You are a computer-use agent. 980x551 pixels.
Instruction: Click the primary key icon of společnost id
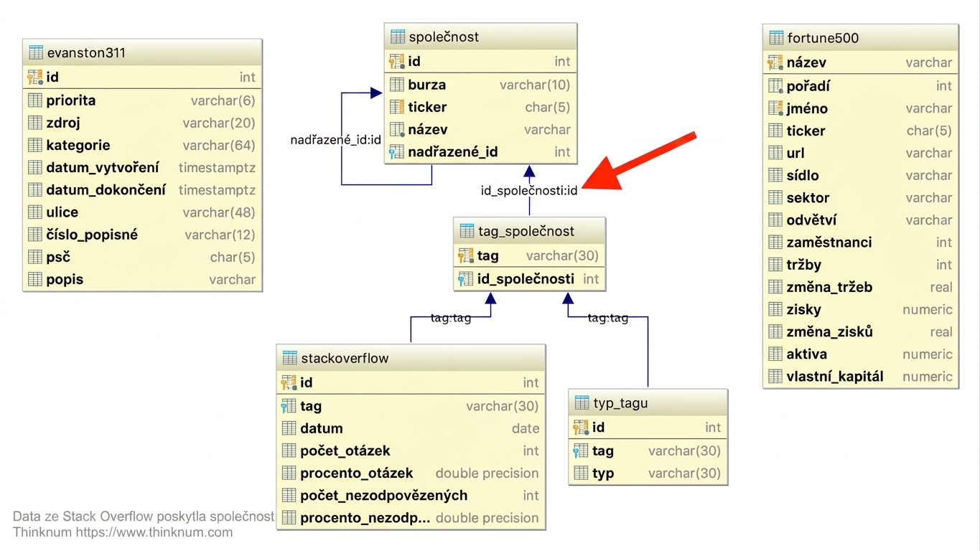pyautogui.click(x=397, y=62)
